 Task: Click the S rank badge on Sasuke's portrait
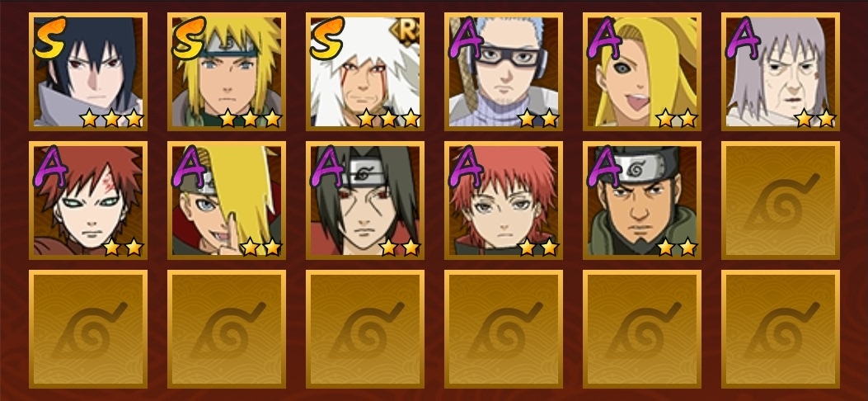pos(49,38)
